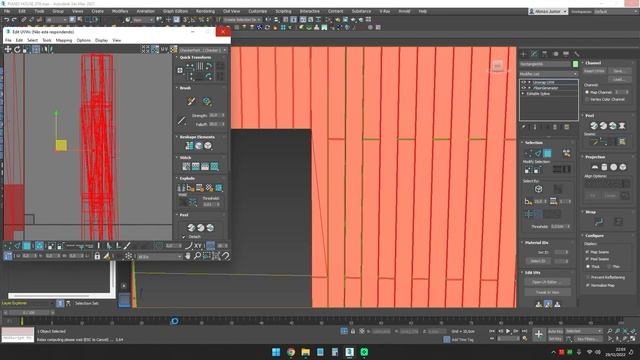Collapse the Configure rollout

tap(594, 236)
